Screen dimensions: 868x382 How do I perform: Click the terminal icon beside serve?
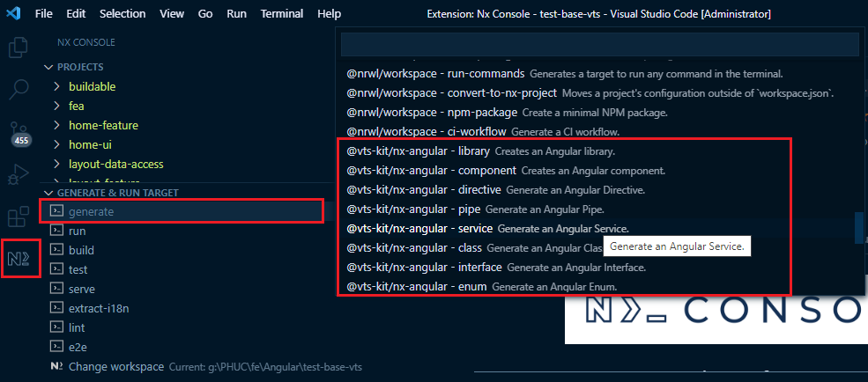click(x=56, y=289)
